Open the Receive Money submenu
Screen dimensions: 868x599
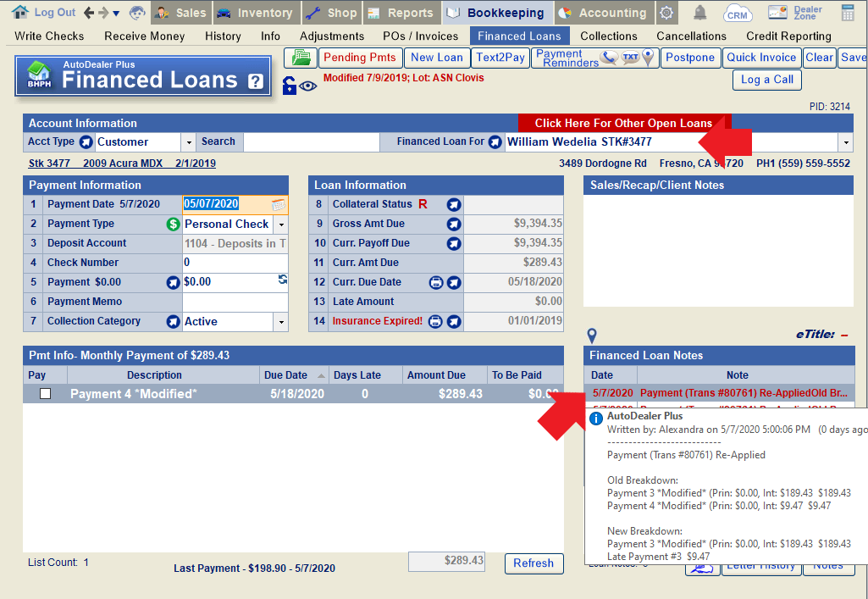pyautogui.click(x=145, y=36)
